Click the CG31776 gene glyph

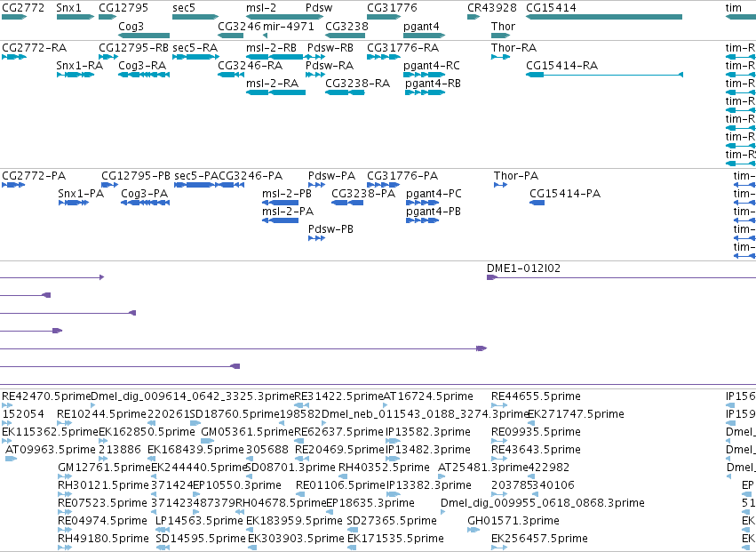click(384, 17)
